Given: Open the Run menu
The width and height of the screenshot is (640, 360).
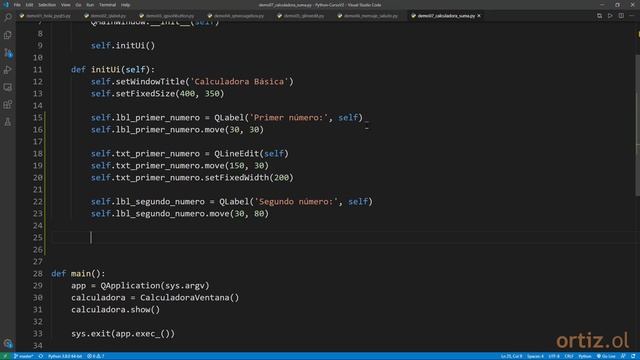Looking at the screenshot, I should (x=90, y=5).
